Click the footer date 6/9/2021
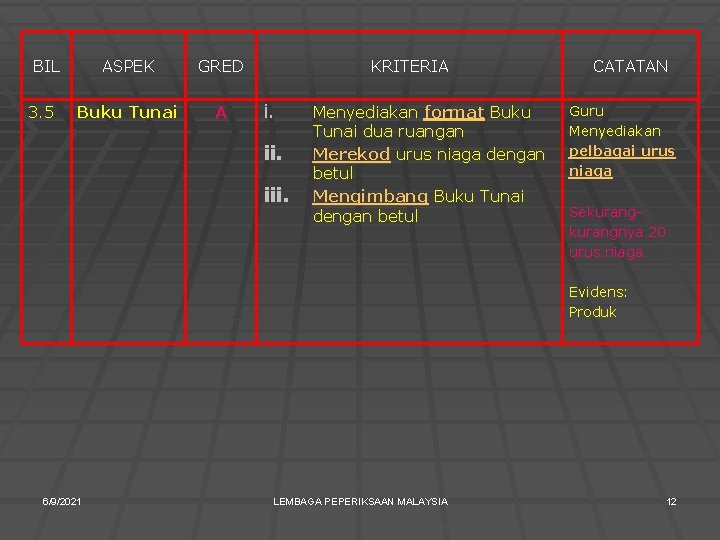 (62, 501)
